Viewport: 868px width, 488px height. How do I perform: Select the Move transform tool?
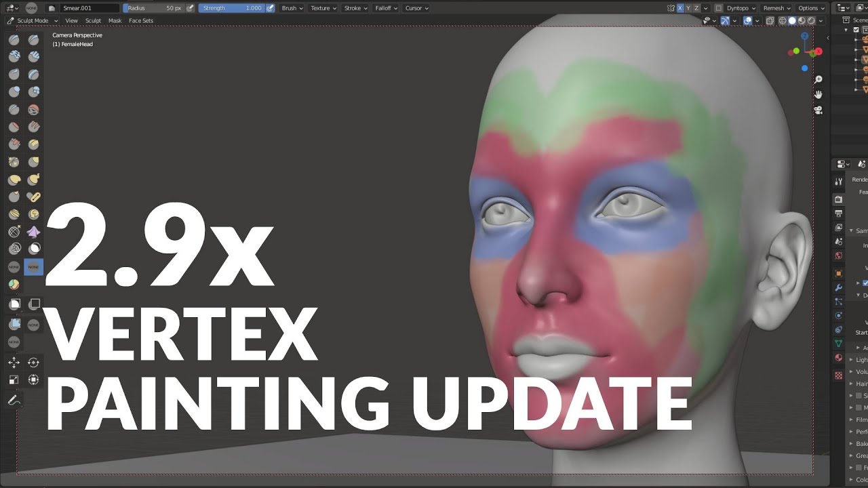[x=14, y=363]
